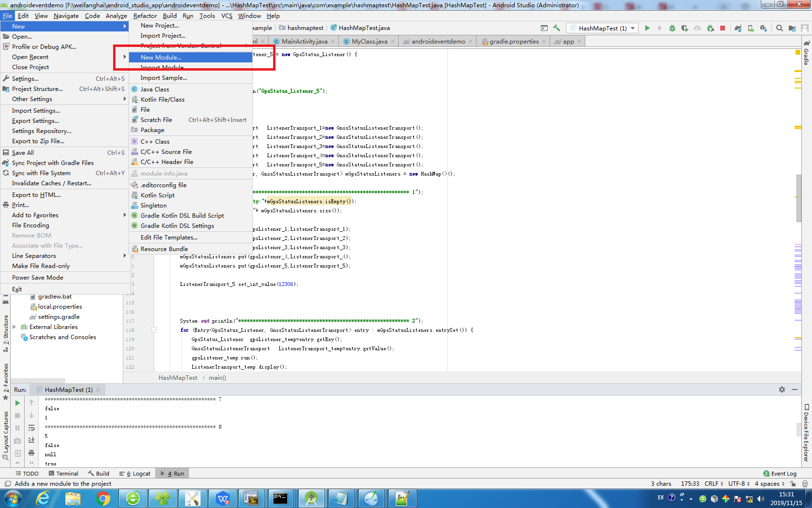
Task: Select the Rerun icon in the Run panel
Action: pyautogui.click(x=17, y=403)
